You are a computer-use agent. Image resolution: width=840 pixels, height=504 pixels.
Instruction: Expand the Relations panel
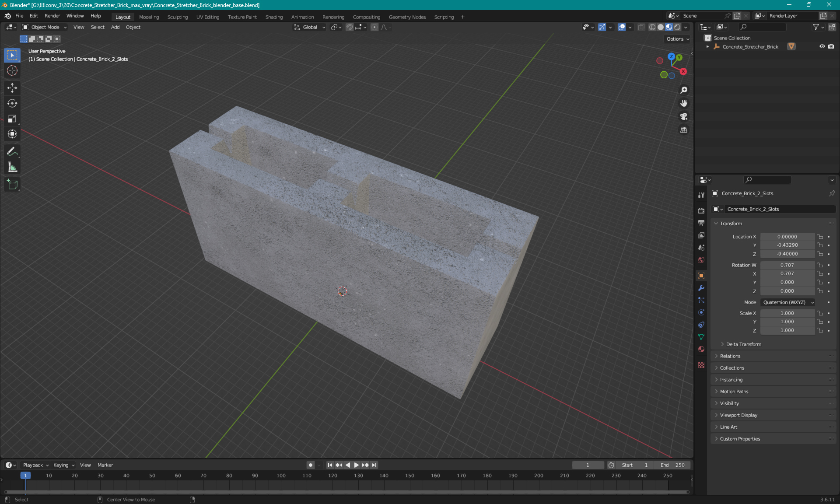(773, 356)
